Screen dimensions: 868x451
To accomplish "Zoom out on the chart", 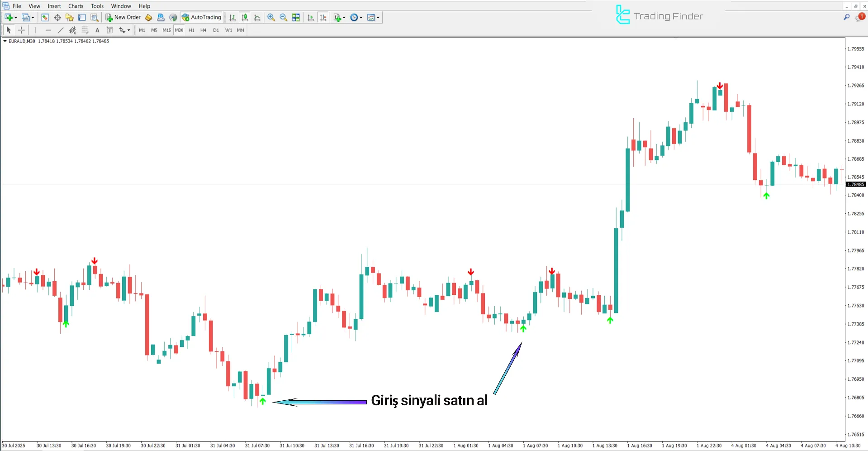I will point(283,17).
